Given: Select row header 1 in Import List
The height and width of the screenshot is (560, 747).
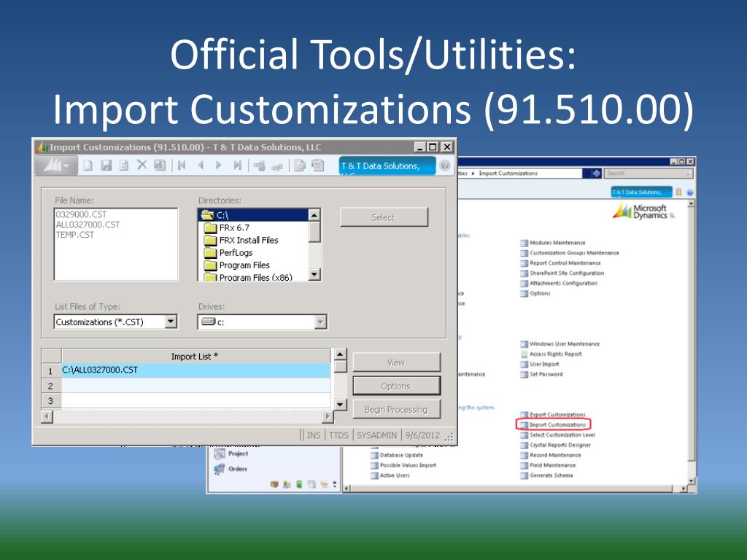Looking at the screenshot, I should 51,371.
